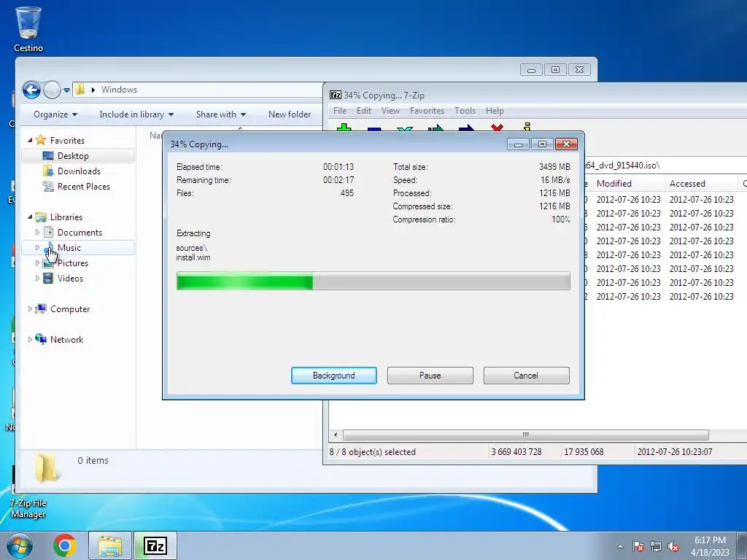
Task: Click the 7-Zip Add green plus icon
Action: [344, 128]
